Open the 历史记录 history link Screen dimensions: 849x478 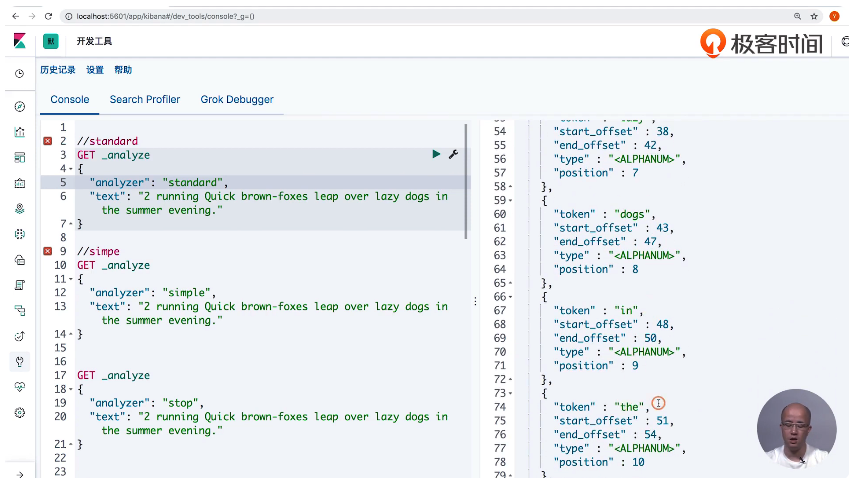(57, 70)
